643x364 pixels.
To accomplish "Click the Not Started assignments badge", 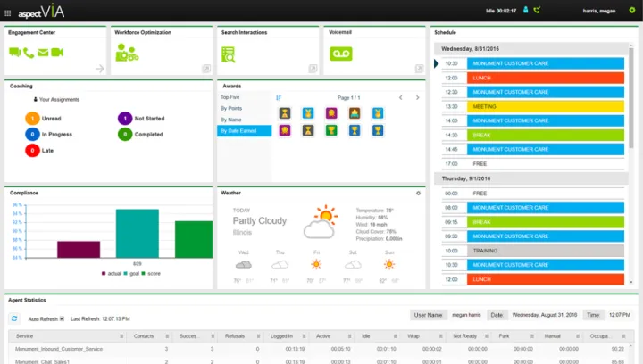I will (125, 119).
